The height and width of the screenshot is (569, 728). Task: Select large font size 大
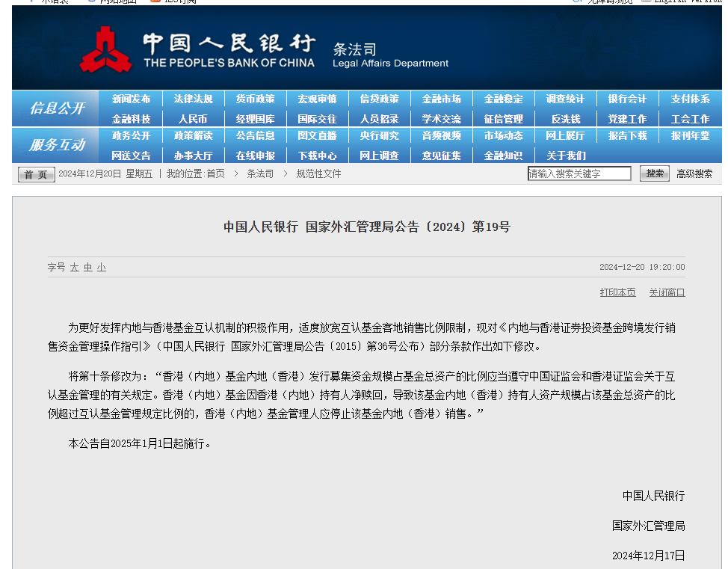pyautogui.click(x=74, y=267)
